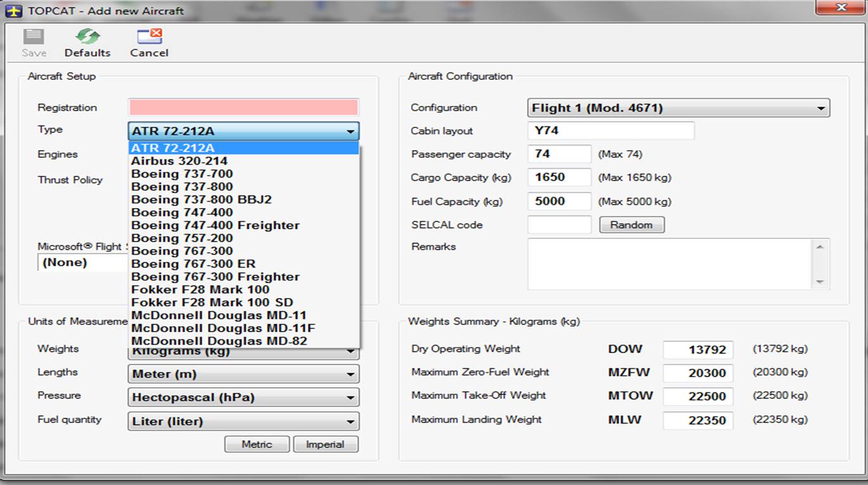868x485 pixels.
Task: Click the pink Registration input field
Action: pos(243,107)
